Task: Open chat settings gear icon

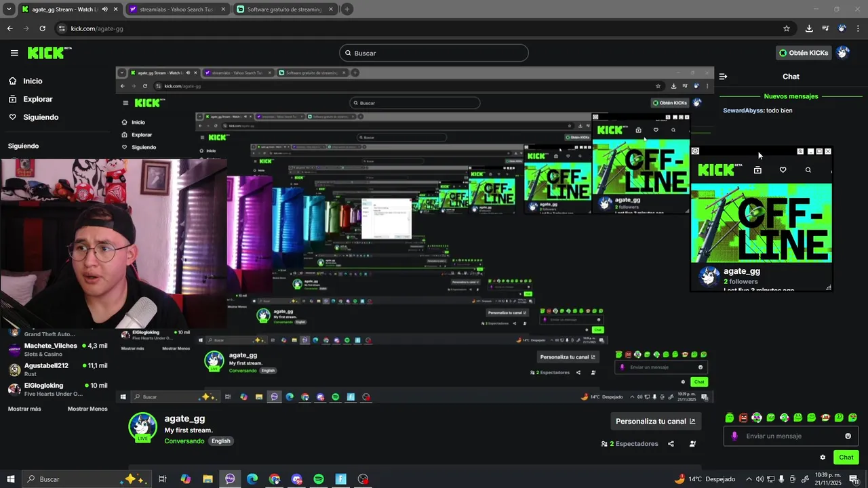Action: [x=823, y=457]
